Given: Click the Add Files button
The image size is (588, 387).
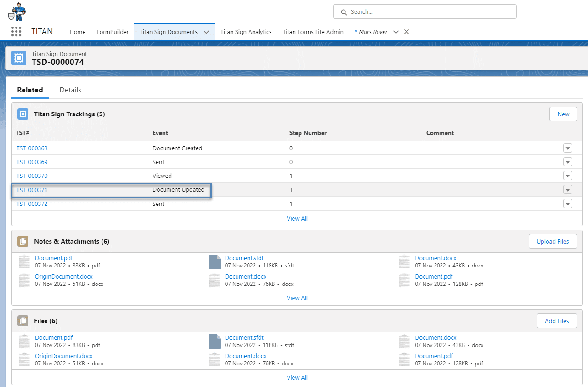Looking at the screenshot, I should pyautogui.click(x=557, y=321).
